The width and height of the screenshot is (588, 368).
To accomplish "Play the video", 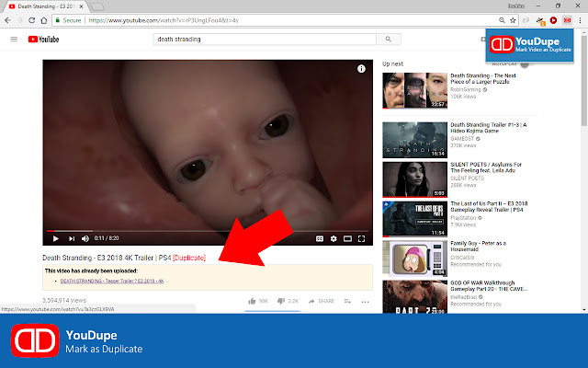I will pyautogui.click(x=55, y=238).
